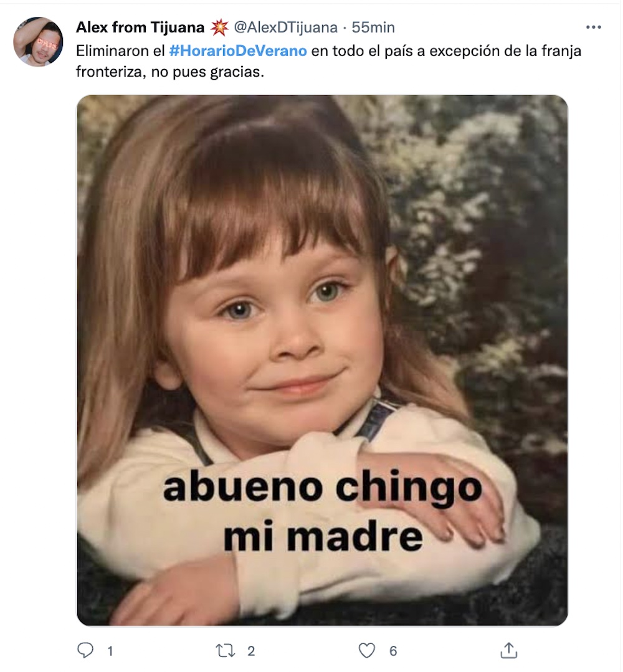
Task: Open Alex from Tijuana's profile avatar
Action: coord(38,42)
